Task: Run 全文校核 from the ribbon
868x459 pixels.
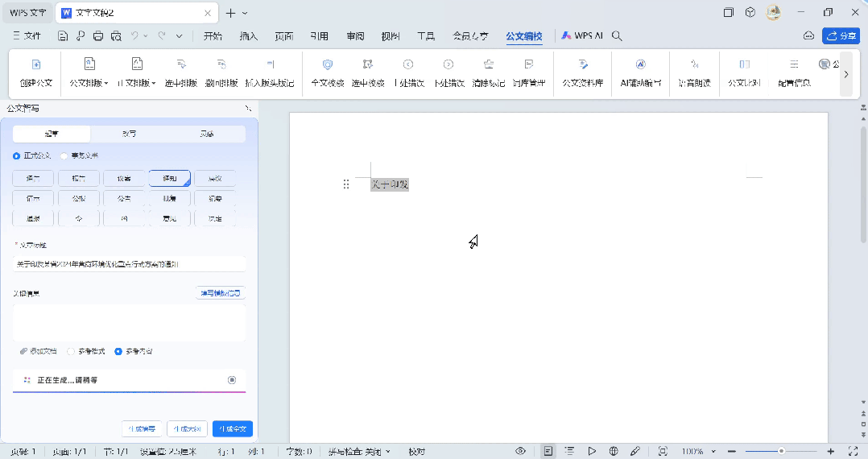Action: click(328, 73)
